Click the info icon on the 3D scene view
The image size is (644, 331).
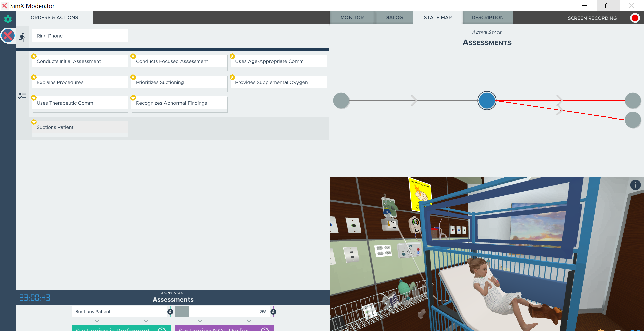point(635,185)
